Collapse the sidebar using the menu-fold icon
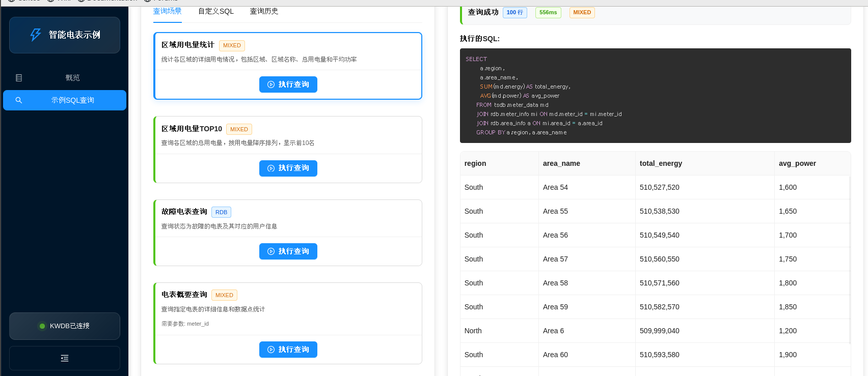The width and height of the screenshot is (868, 376). [65, 358]
